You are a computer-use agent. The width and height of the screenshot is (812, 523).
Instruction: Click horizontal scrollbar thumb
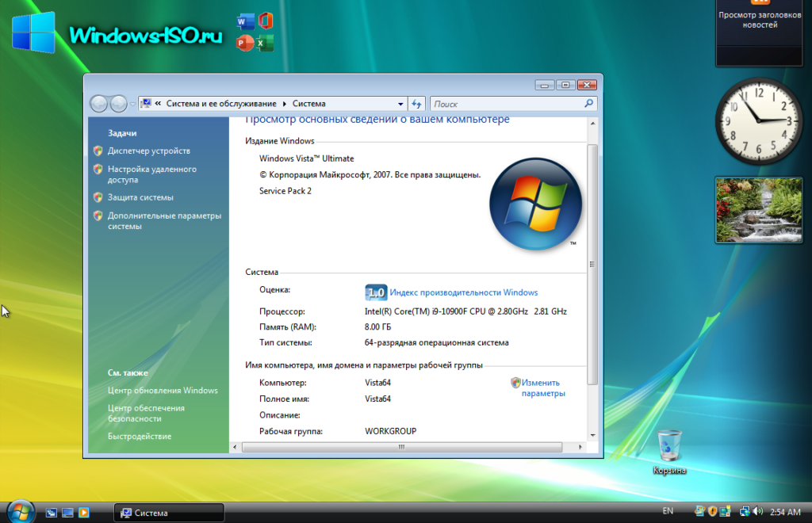pos(402,447)
